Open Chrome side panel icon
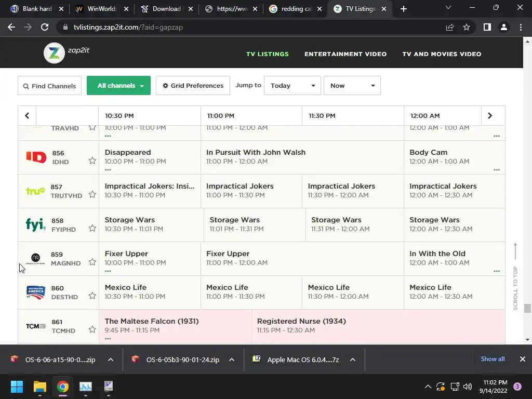532x399 pixels. [487, 27]
